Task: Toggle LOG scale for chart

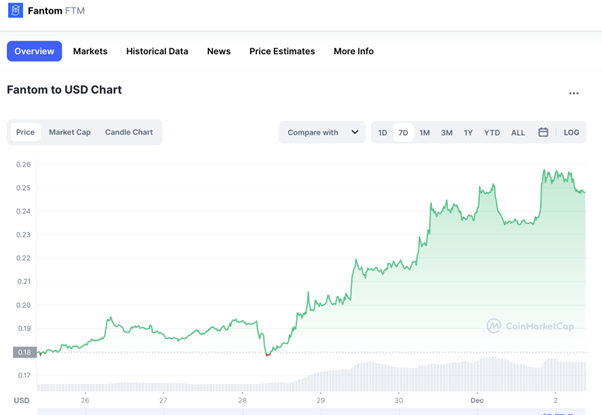Action: 571,132
